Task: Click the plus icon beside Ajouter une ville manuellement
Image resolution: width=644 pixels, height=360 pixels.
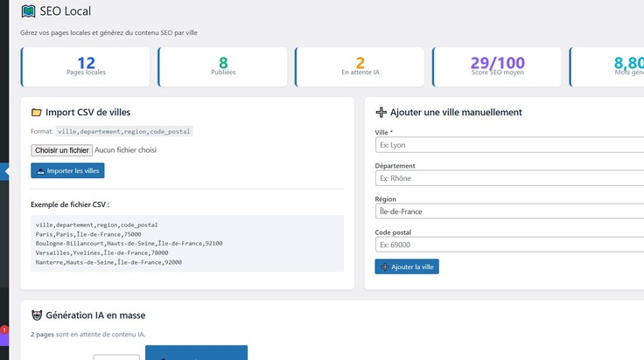Action: [381, 113]
